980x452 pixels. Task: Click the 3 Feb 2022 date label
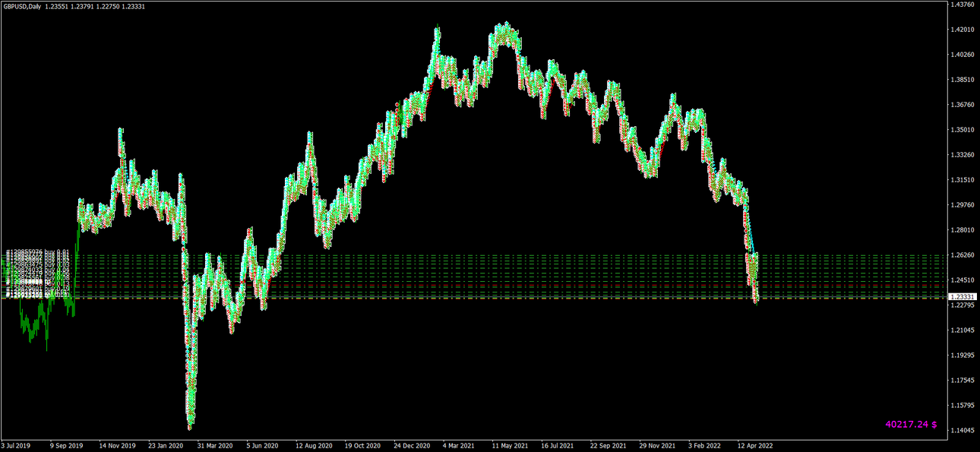pyautogui.click(x=706, y=446)
